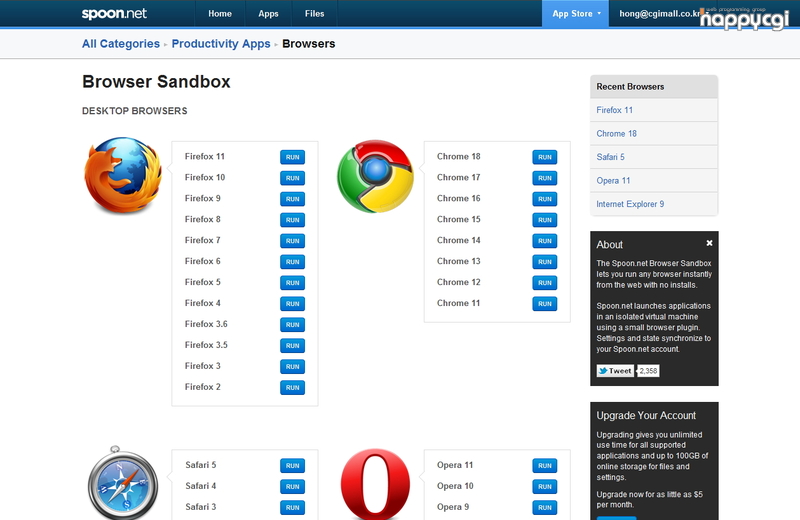Click the Safari 4 label text
Screen dimensions: 800x520
pos(201,486)
